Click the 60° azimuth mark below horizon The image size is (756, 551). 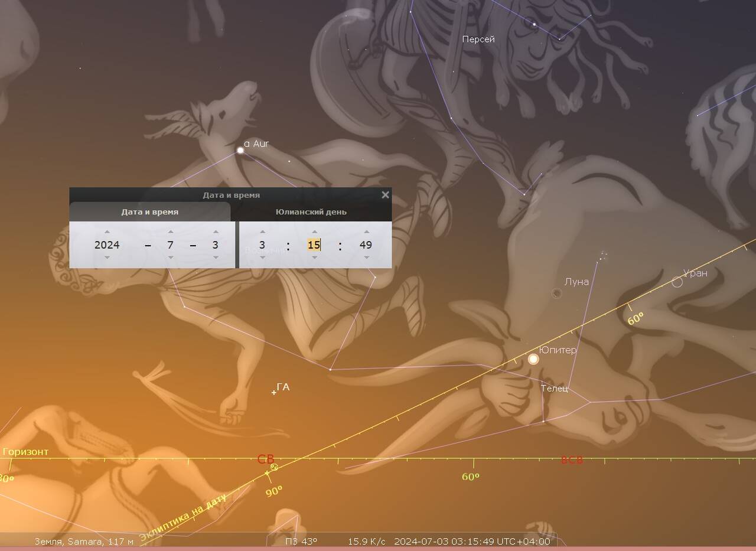coord(471,477)
